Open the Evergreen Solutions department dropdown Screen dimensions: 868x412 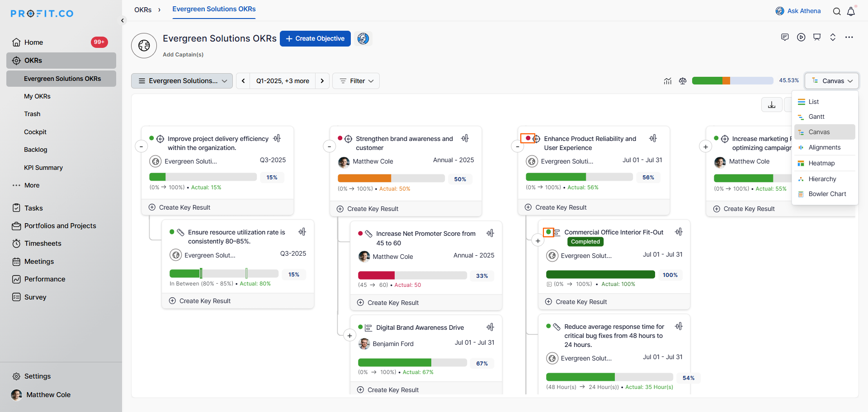pos(182,81)
